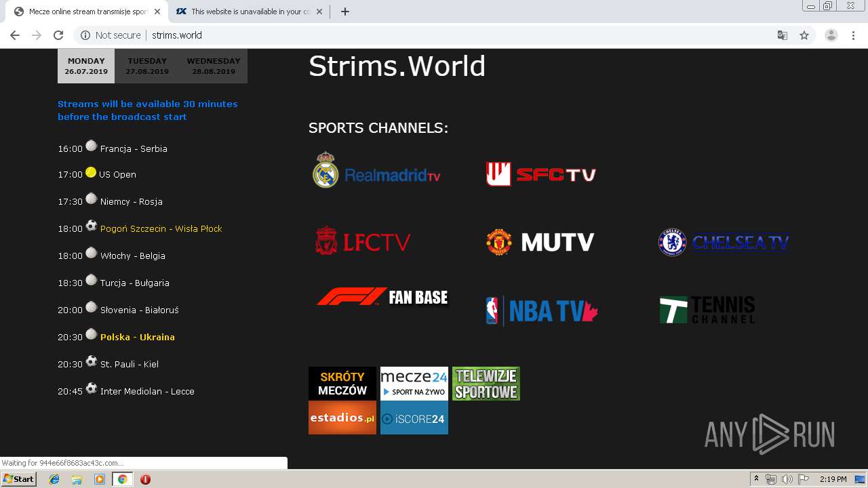Open the Action Center flag icon
This screenshot has width=868, height=488.
tap(804, 479)
